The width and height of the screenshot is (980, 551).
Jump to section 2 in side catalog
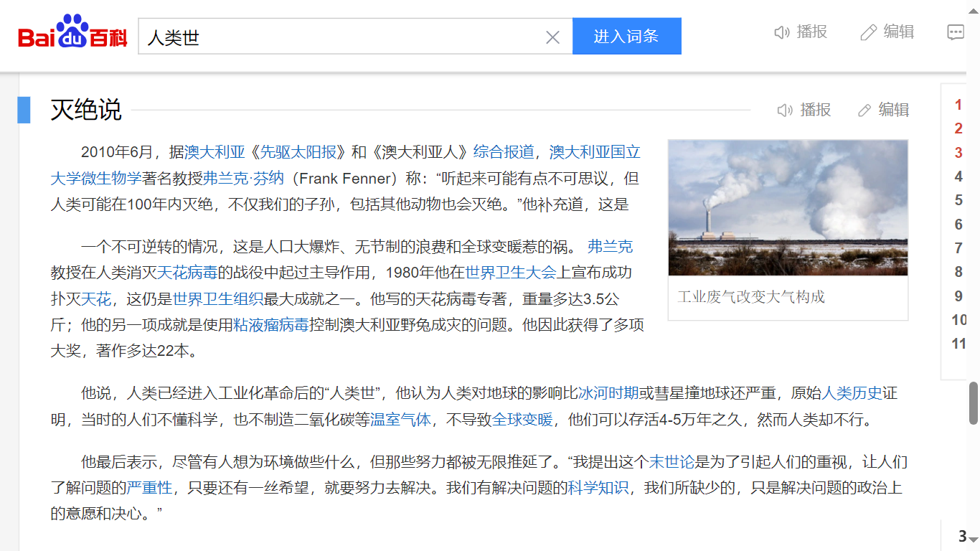[958, 129]
